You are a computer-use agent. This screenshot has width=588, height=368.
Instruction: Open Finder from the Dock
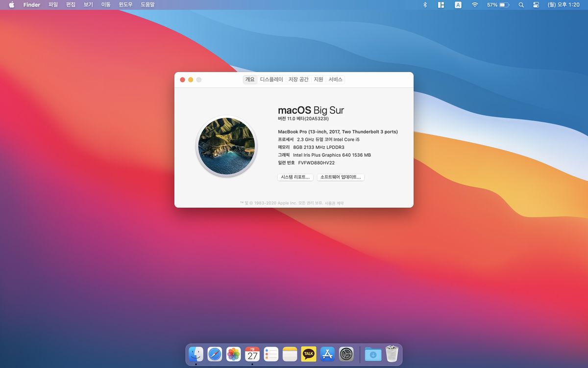pos(196,354)
